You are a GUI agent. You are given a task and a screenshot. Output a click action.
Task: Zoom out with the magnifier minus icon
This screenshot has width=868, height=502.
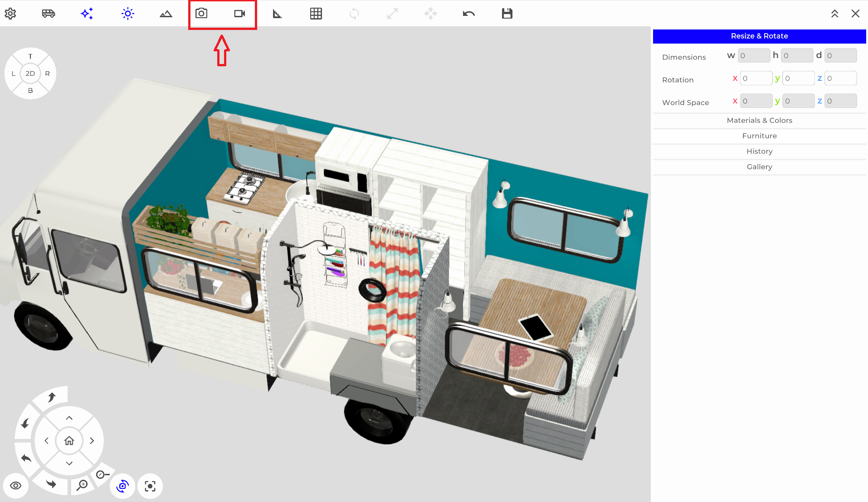tap(102, 475)
